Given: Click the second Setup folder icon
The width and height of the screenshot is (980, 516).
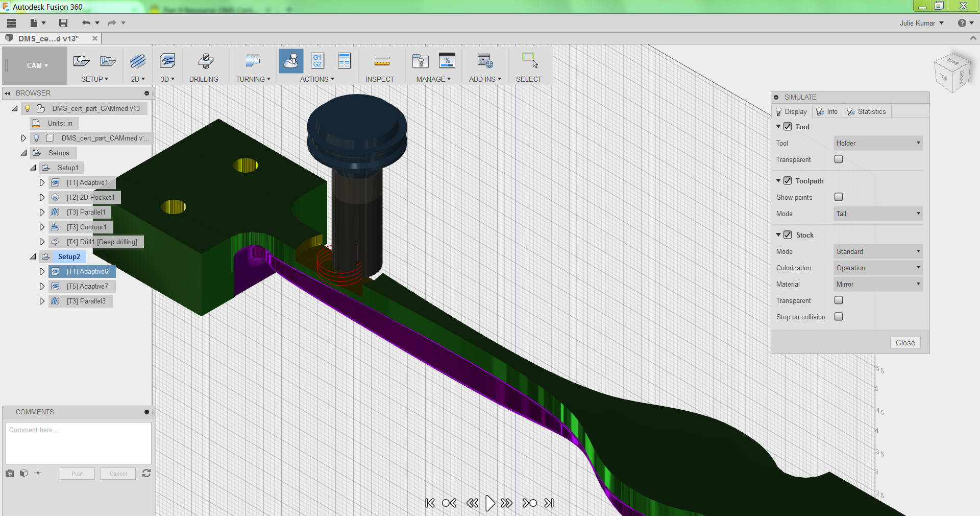Looking at the screenshot, I should click(x=107, y=61).
